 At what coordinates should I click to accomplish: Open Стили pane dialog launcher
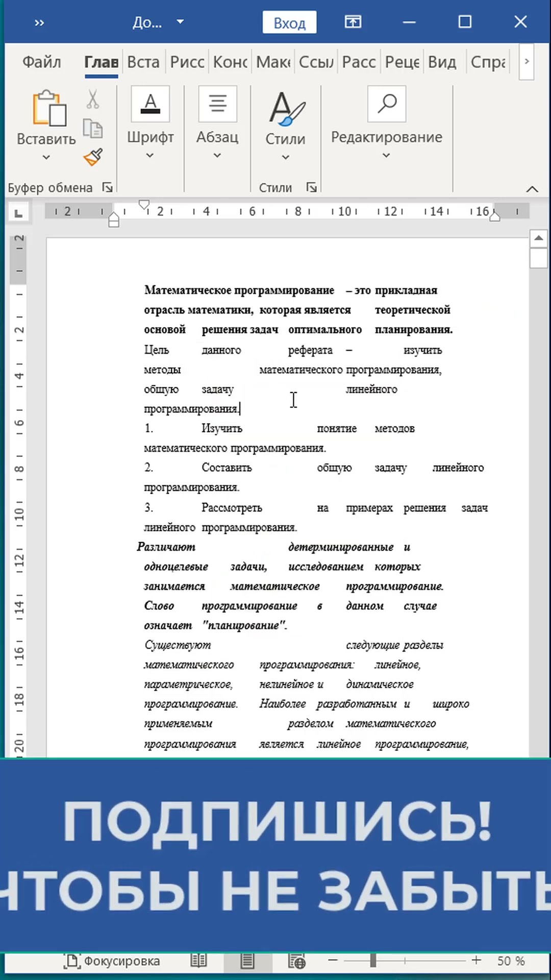pyautogui.click(x=311, y=187)
